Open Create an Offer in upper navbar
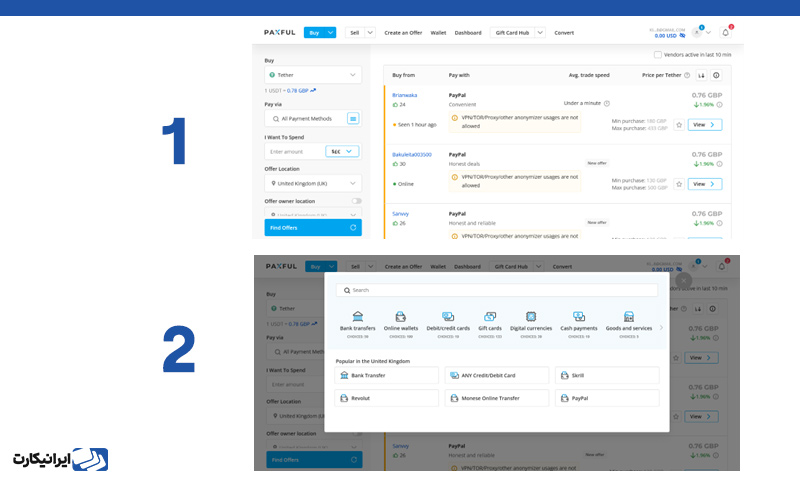Image resolution: width=800 pixels, height=477 pixels. tap(403, 33)
